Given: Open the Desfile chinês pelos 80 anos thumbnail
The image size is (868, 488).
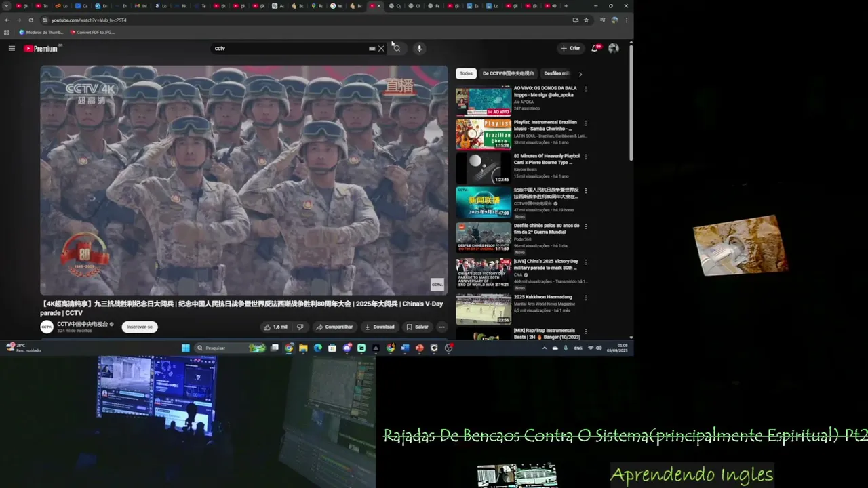Looking at the screenshot, I should (484, 237).
